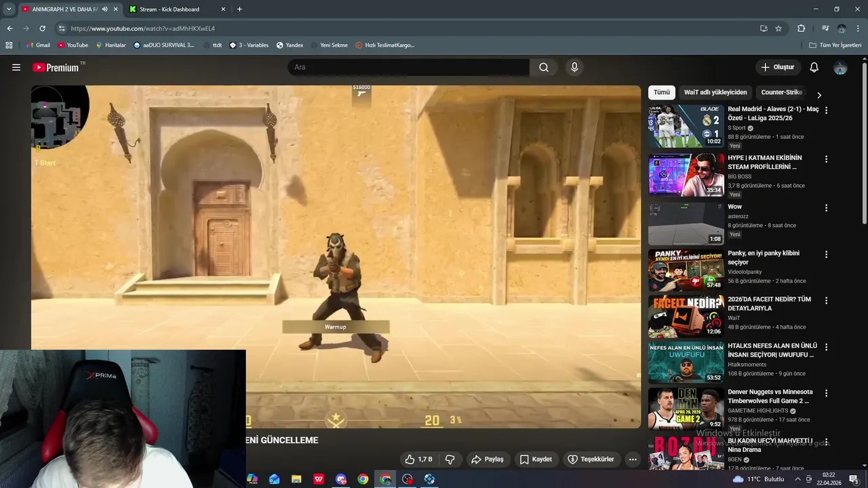868x488 pixels.
Task: Open File Explorer from taskbar
Action: [296, 479]
